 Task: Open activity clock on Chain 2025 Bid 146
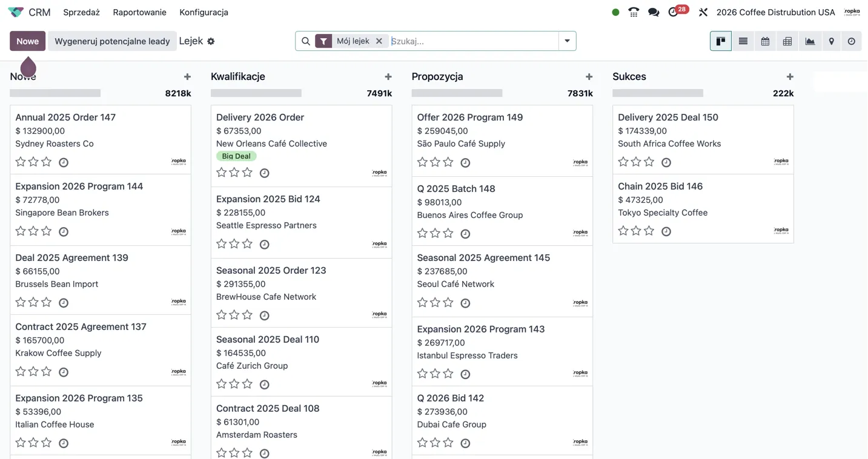[x=666, y=231]
